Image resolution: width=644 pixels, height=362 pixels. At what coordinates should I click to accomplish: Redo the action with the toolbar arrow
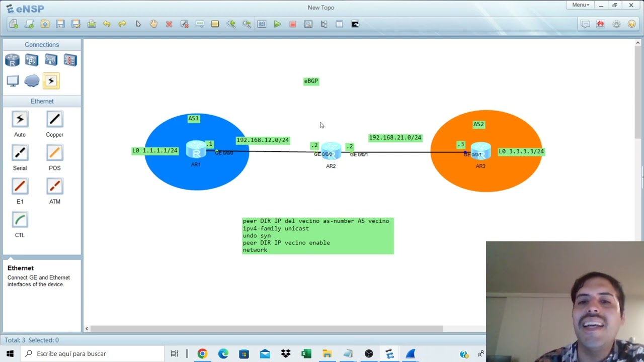[x=122, y=24]
